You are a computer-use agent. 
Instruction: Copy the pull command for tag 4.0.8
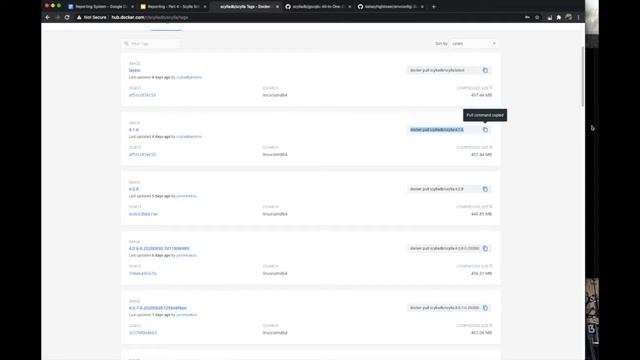click(x=485, y=189)
